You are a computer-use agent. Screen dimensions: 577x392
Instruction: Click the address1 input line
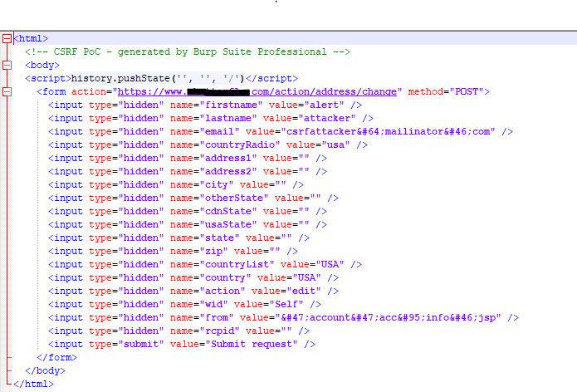tap(188, 158)
